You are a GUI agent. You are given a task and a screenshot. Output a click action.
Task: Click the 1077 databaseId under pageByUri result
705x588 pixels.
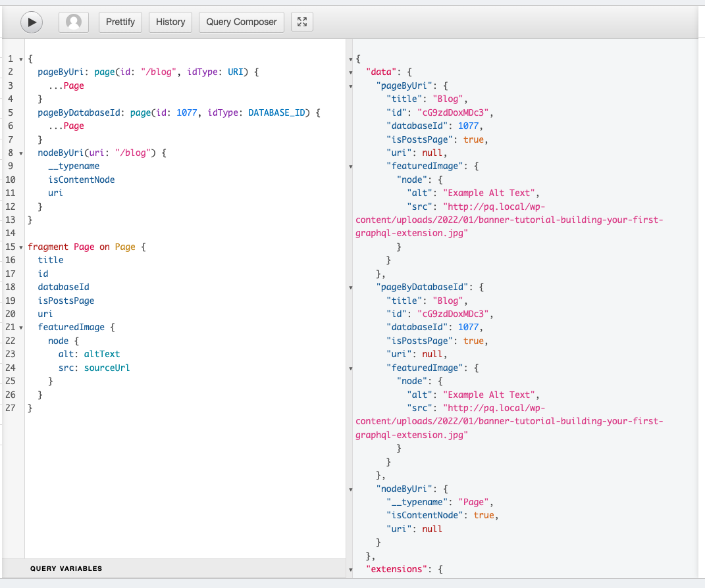(x=469, y=126)
